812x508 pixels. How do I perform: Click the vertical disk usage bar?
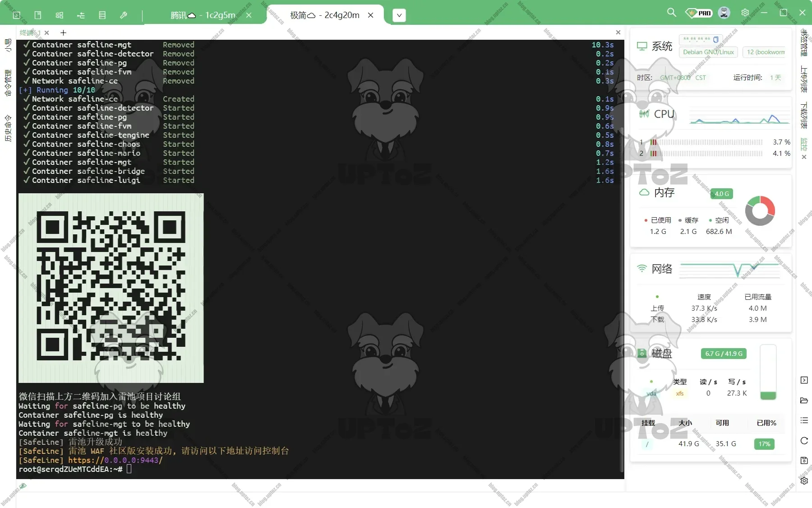(768, 372)
